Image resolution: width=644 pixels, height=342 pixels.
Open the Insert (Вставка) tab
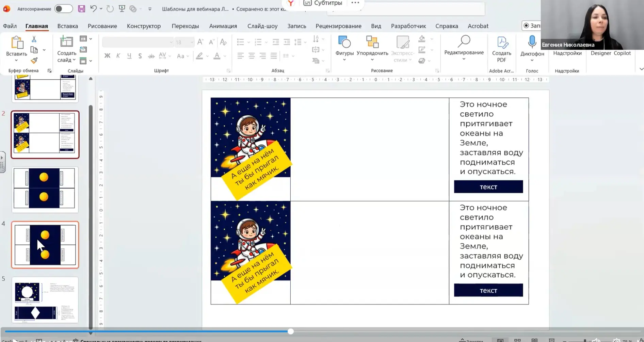tap(67, 26)
